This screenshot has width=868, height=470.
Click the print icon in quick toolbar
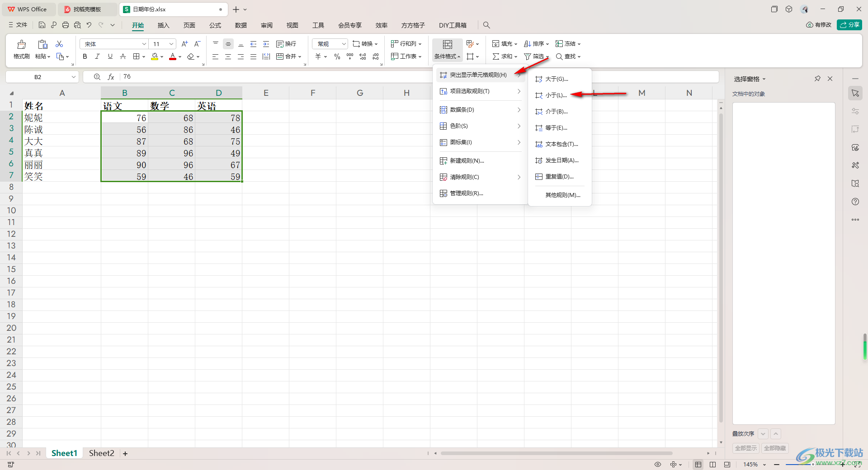tap(66, 25)
